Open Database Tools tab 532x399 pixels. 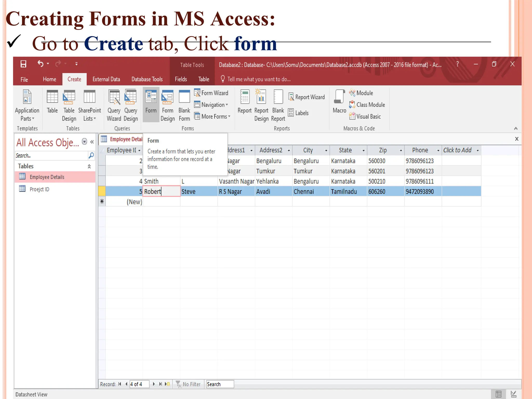coord(147,79)
